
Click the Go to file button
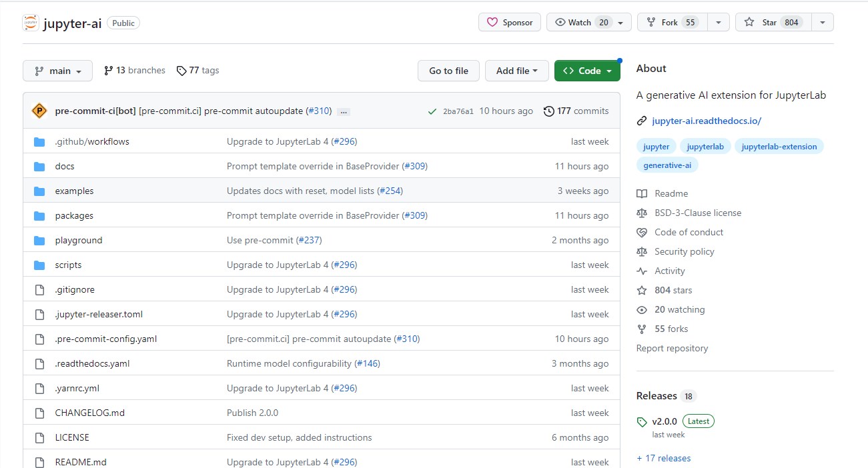click(x=448, y=71)
